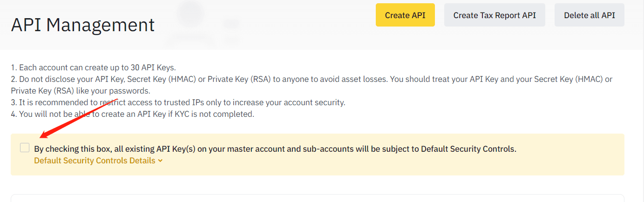The width and height of the screenshot is (644, 202).
Task: Enable the Default Security Controls checkbox
Action: tap(25, 148)
